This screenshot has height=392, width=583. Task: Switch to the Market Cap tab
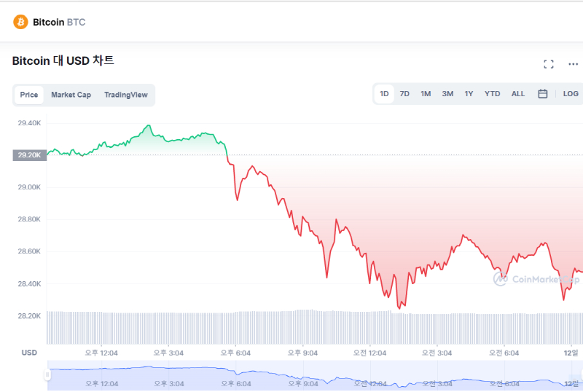(x=71, y=95)
